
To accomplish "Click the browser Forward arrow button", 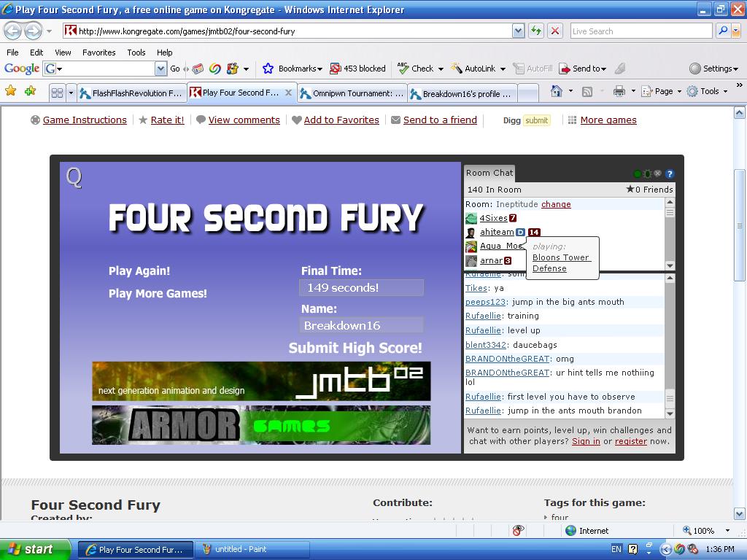I will [x=33, y=31].
